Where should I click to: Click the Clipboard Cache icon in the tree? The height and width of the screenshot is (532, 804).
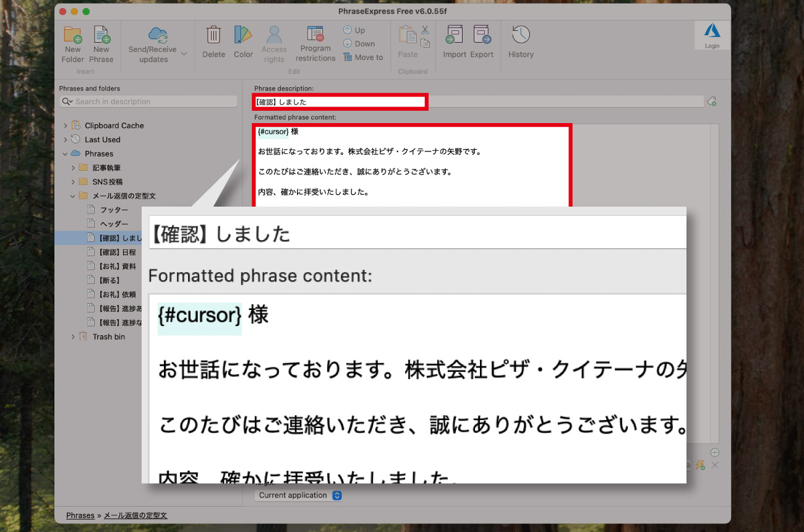coord(75,125)
